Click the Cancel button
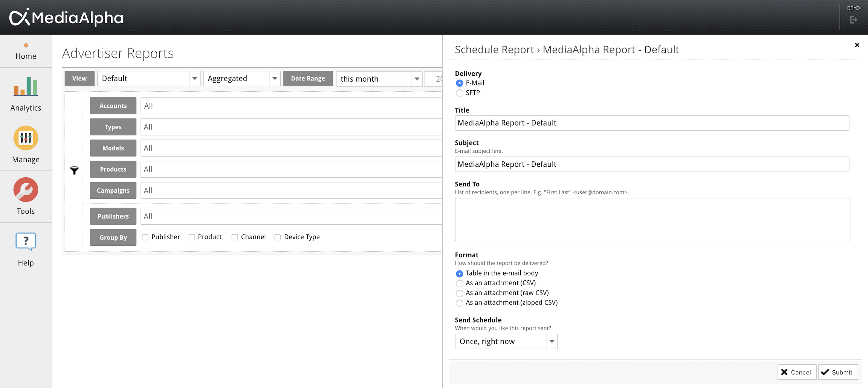This screenshot has width=868, height=388. (x=797, y=372)
